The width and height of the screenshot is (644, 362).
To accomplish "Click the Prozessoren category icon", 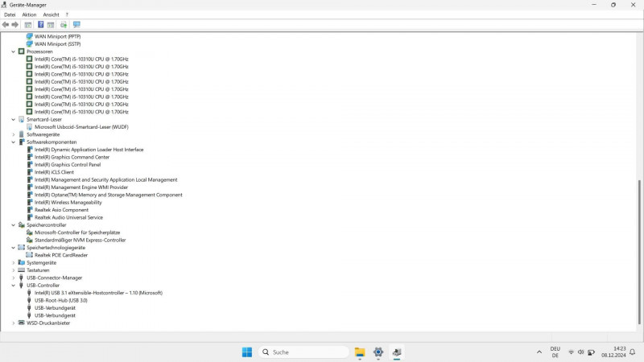I will pyautogui.click(x=22, y=51).
